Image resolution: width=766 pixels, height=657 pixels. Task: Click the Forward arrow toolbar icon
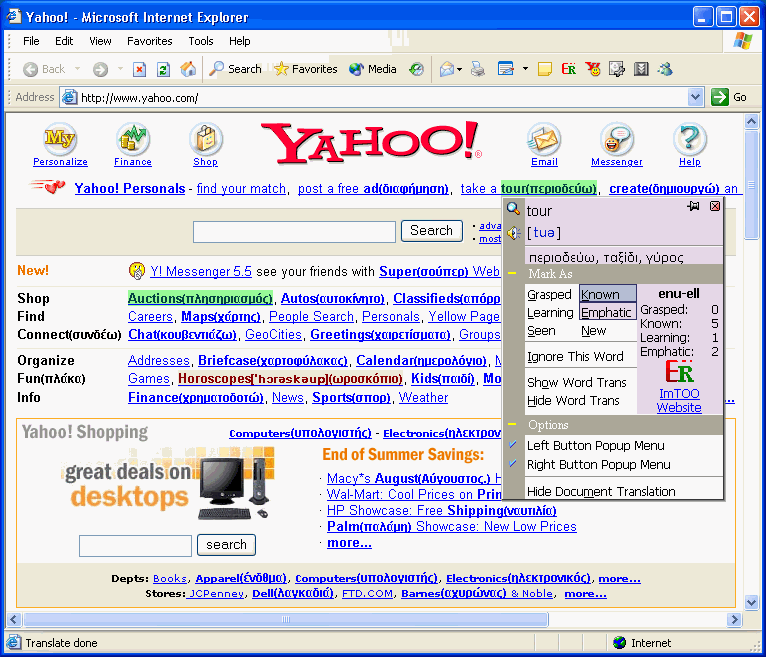point(100,69)
